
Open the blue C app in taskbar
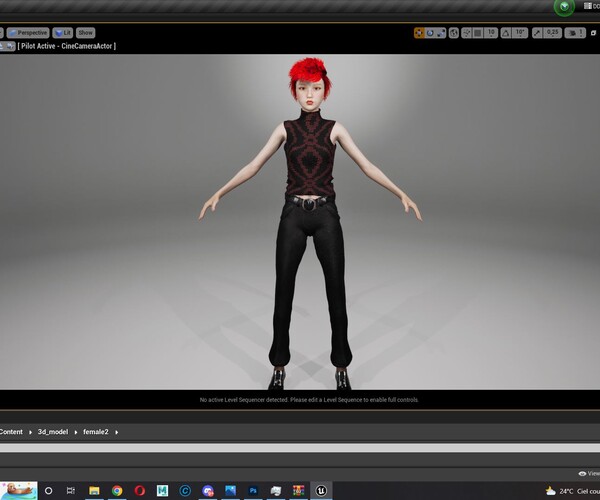pos(185,490)
